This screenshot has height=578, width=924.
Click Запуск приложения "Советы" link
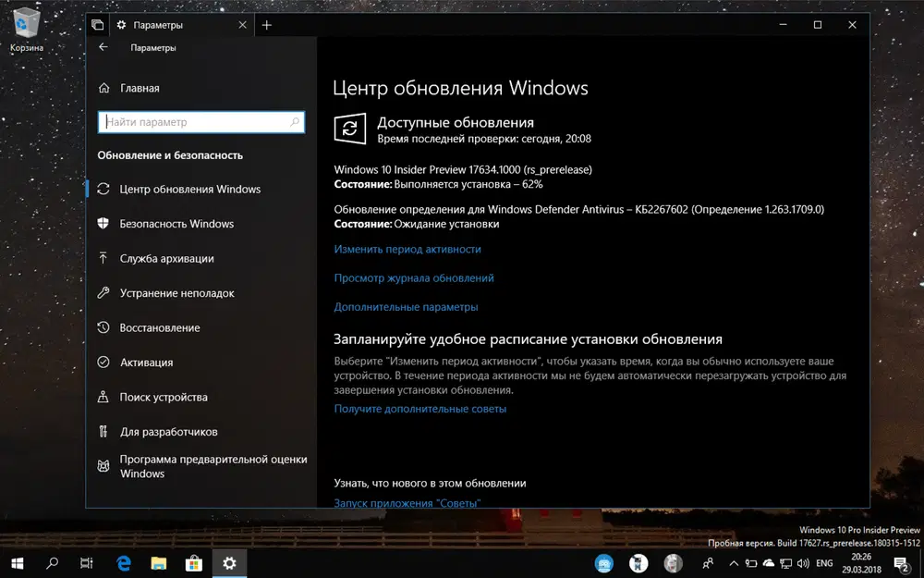point(407,503)
